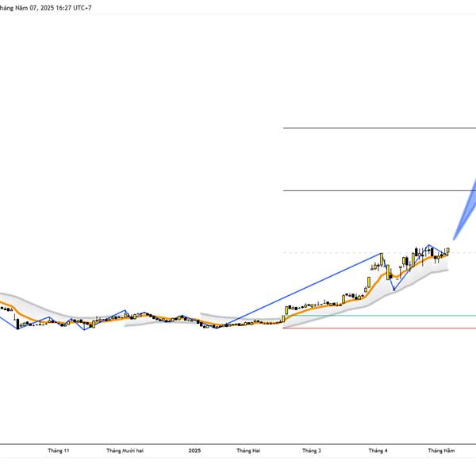Screen dimensions: 476x476
Task: Select the dashed horizontal price line
Action: point(379,252)
